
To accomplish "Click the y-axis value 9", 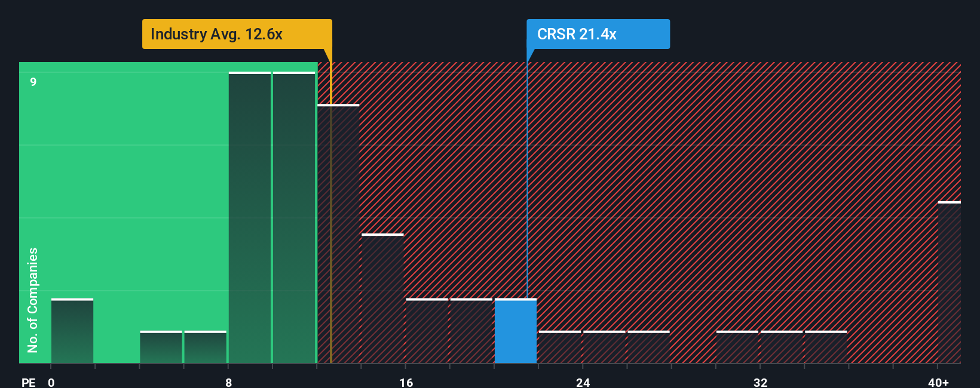I will coord(33,82).
